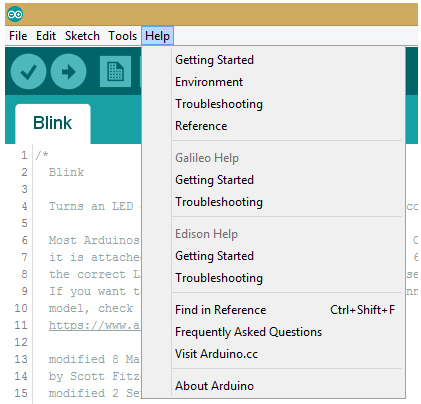Click the Upload arrow button
This screenshot has width=421, height=404.
pos(68,71)
